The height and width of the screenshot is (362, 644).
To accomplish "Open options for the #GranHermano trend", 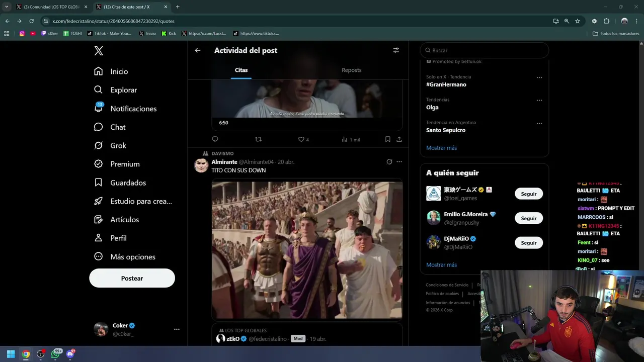I will pyautogui.click(x=539, y=77).
